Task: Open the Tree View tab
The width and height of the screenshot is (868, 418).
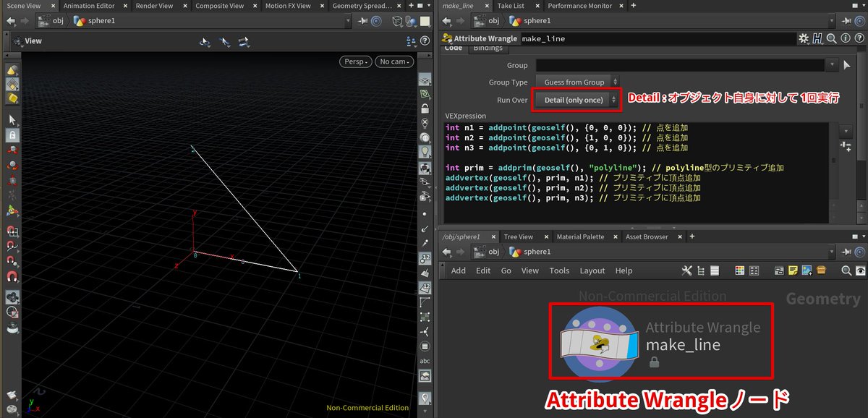Action: click(x=519, y=236)
